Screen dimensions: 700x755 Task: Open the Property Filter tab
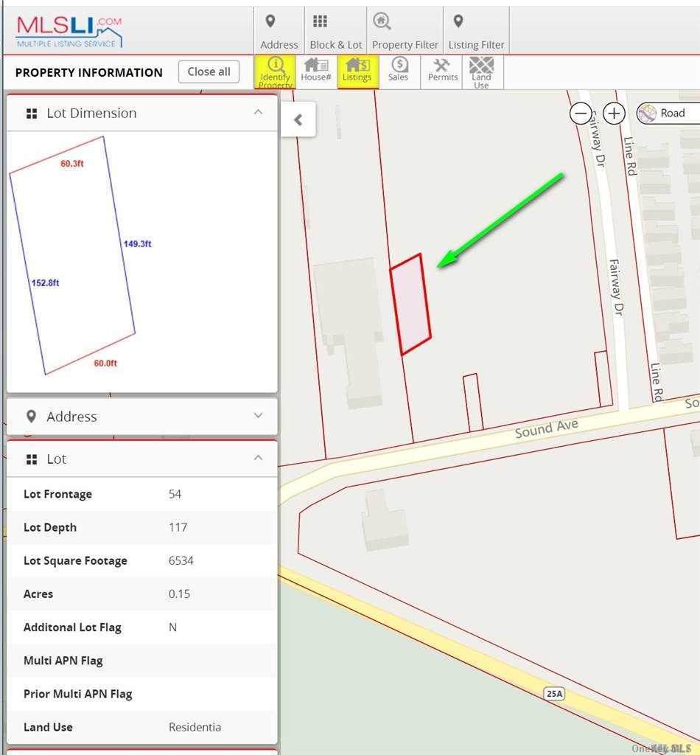point(405,30)
